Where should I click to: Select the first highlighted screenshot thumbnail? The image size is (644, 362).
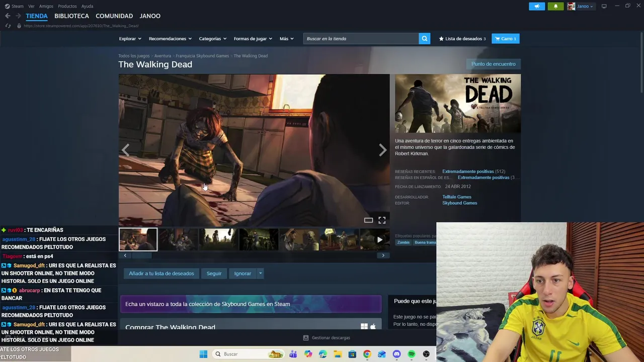coord(138,239)
